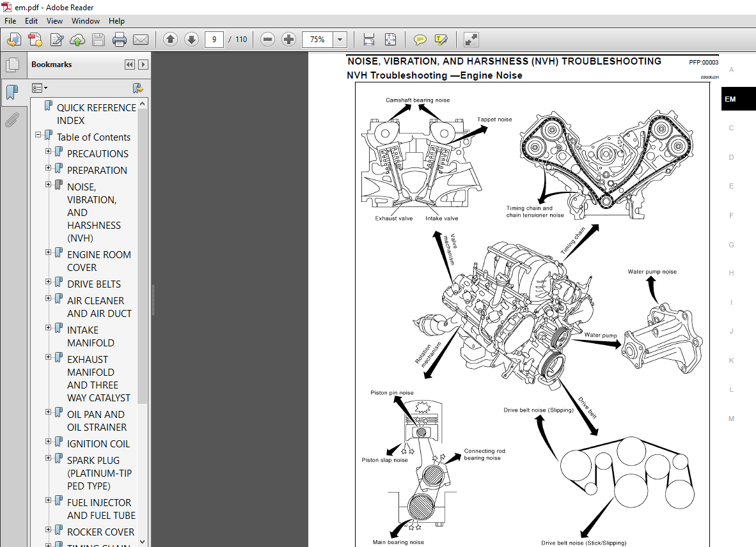Click the fit width scrolling icon
756x547 pixels.
[x=369, y=40]
